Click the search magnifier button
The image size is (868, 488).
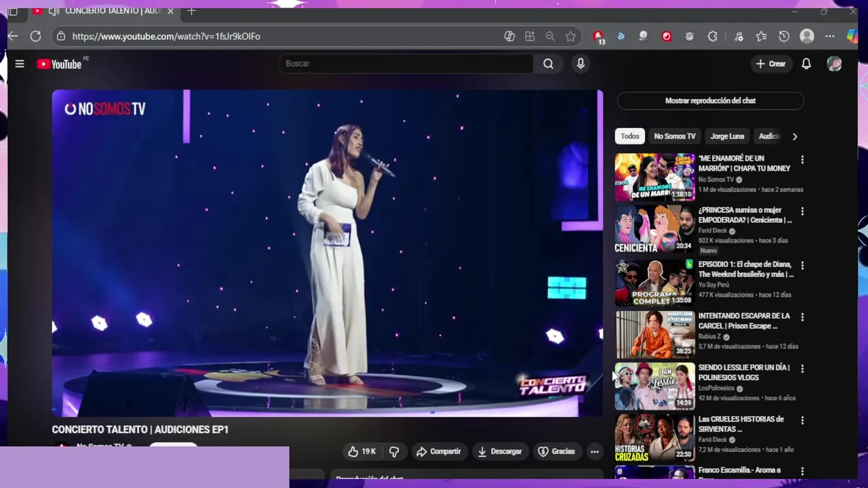point(548,64)
